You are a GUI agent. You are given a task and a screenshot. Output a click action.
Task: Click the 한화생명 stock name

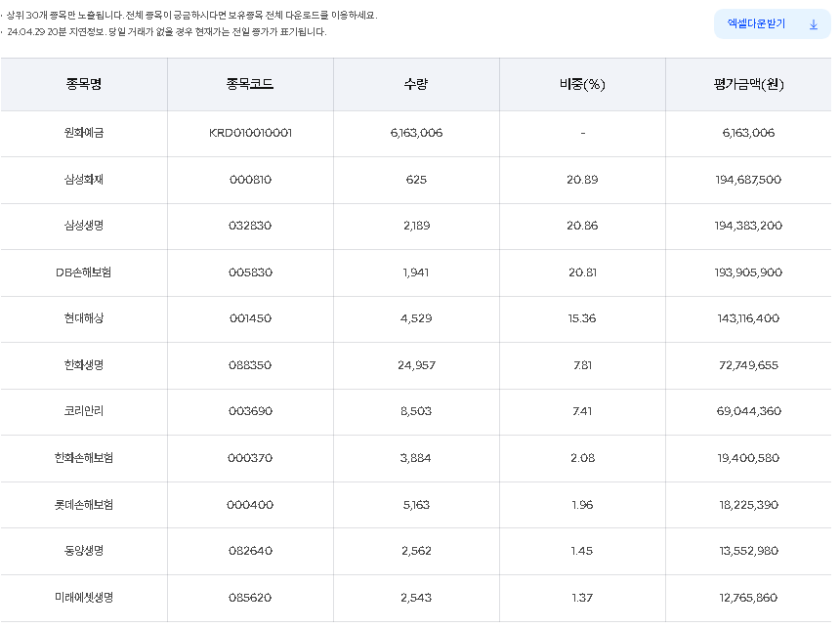click(84, 365)
